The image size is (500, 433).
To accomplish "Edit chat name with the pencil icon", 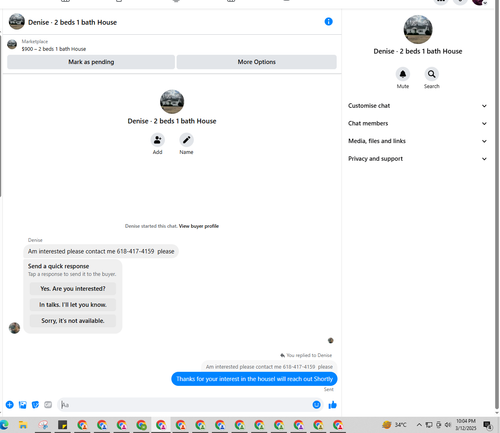I will coord(186,140).
